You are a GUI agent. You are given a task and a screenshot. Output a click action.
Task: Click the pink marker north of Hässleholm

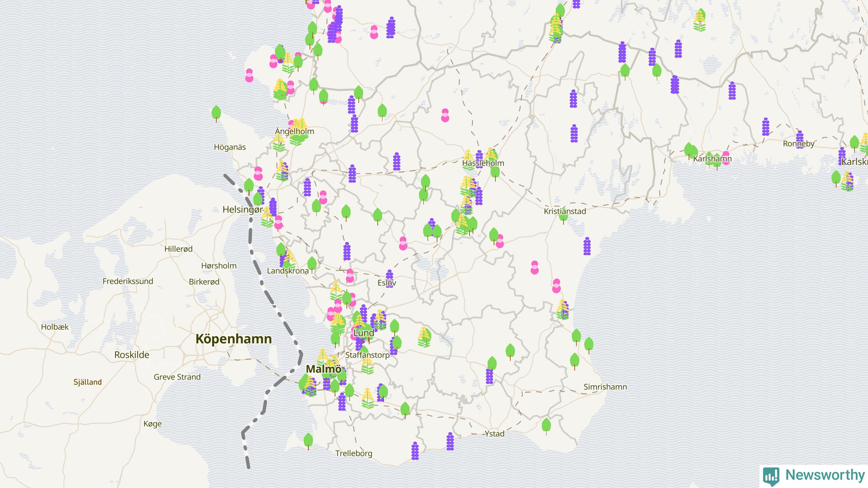coord(445,115)
